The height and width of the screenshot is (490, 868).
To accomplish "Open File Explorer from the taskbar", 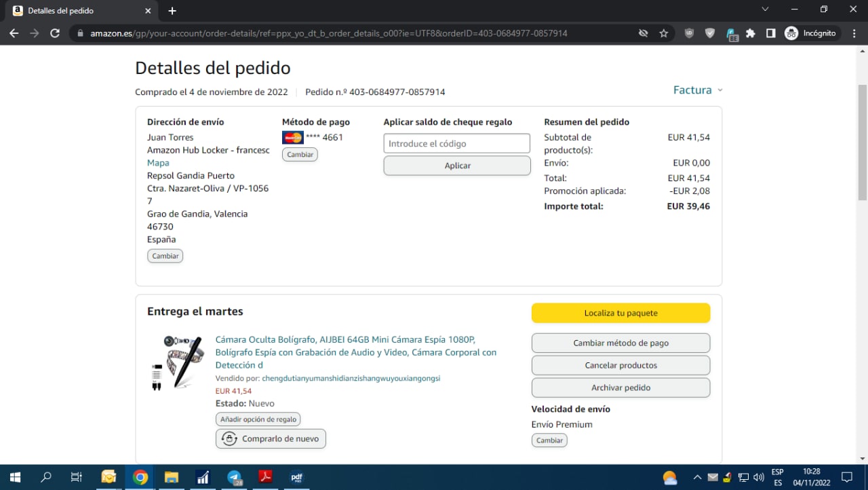I will click(172, 477).
